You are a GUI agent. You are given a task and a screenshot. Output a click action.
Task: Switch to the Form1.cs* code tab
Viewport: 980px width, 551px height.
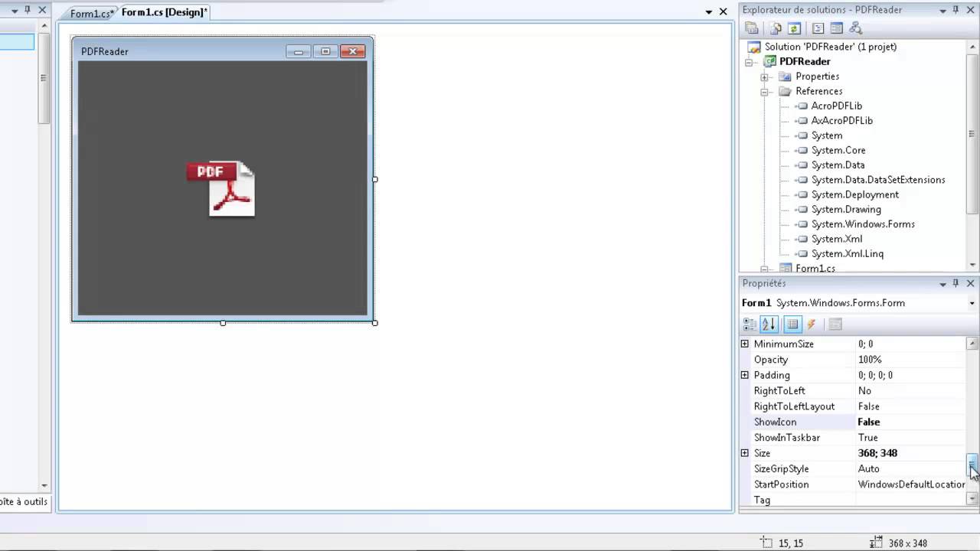point(91,14)
